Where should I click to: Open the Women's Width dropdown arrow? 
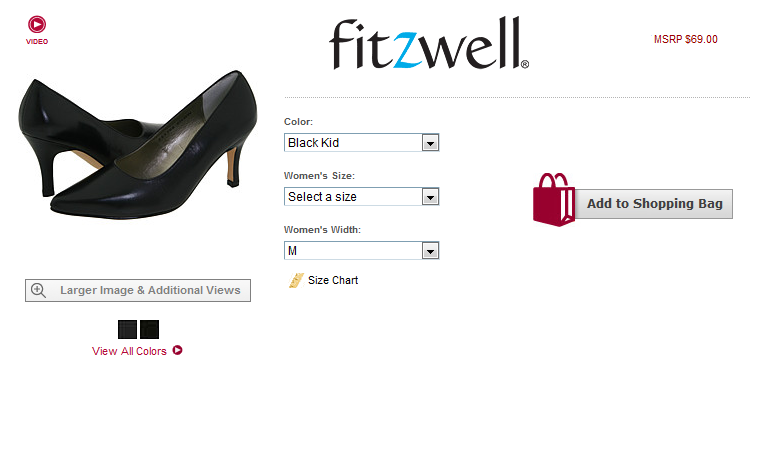pyautogui.click(x=430, y=251)
